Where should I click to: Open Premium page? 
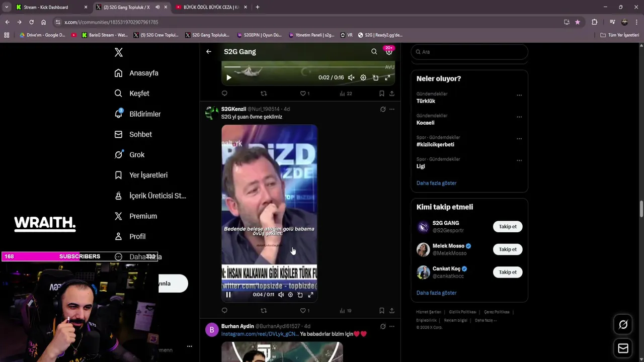point(136,216)
